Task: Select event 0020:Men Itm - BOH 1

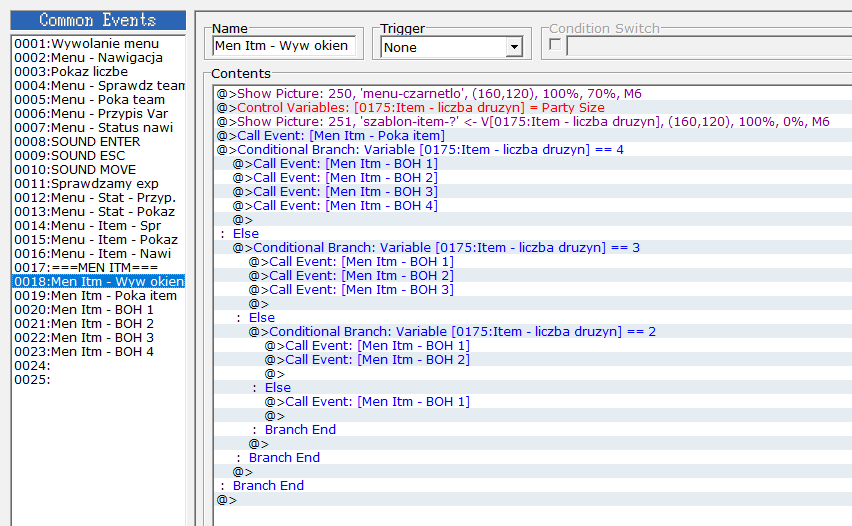Action: click(x=98, y=310)
